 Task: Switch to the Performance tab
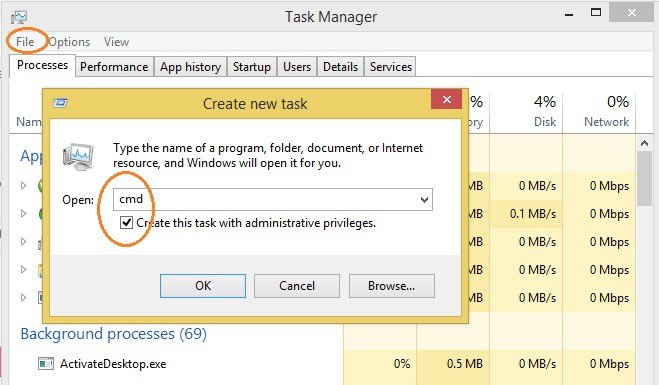[x=114, y=67]
